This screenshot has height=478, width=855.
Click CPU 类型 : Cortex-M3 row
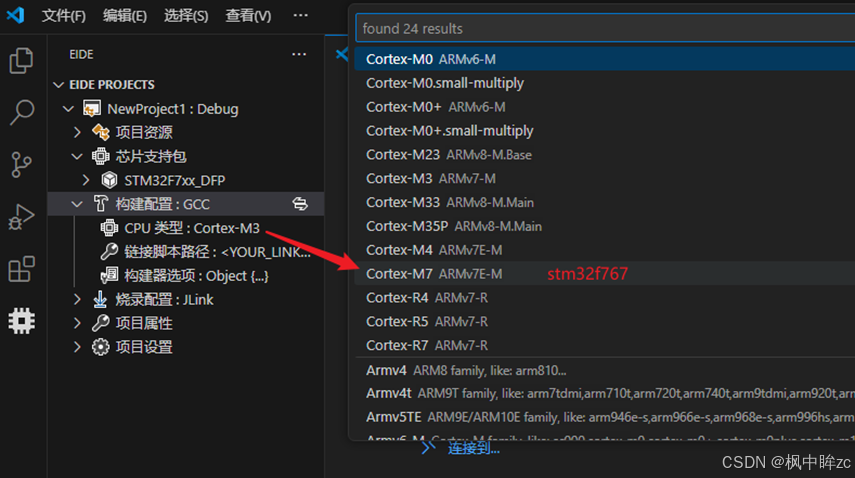click(x=186, y=228)
